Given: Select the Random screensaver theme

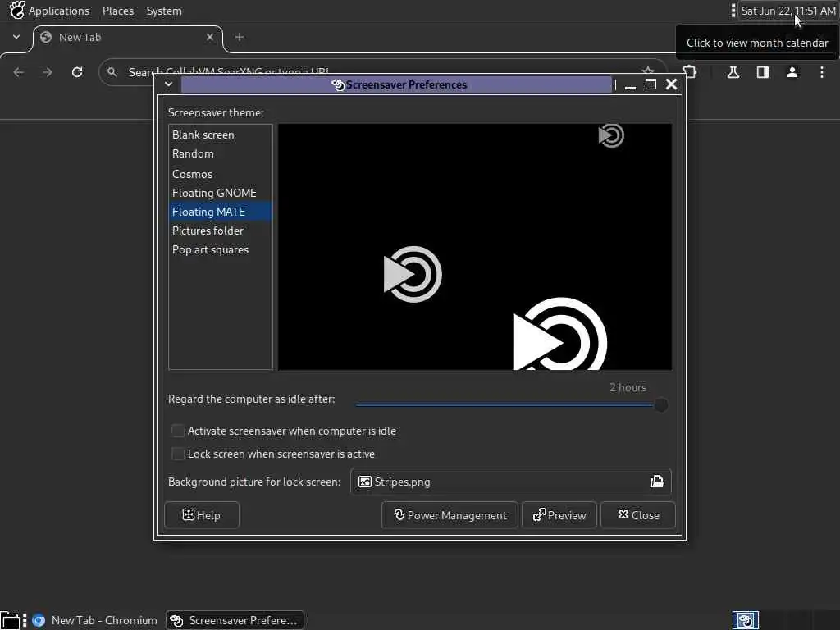Looking at the screenshot, I should point(220,153).
